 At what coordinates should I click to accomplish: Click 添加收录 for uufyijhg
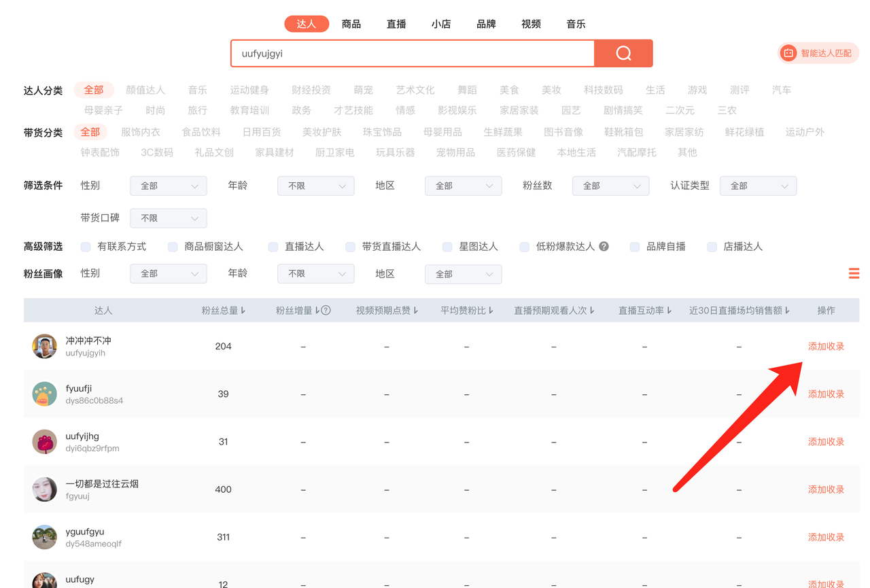tap(826, 442)
